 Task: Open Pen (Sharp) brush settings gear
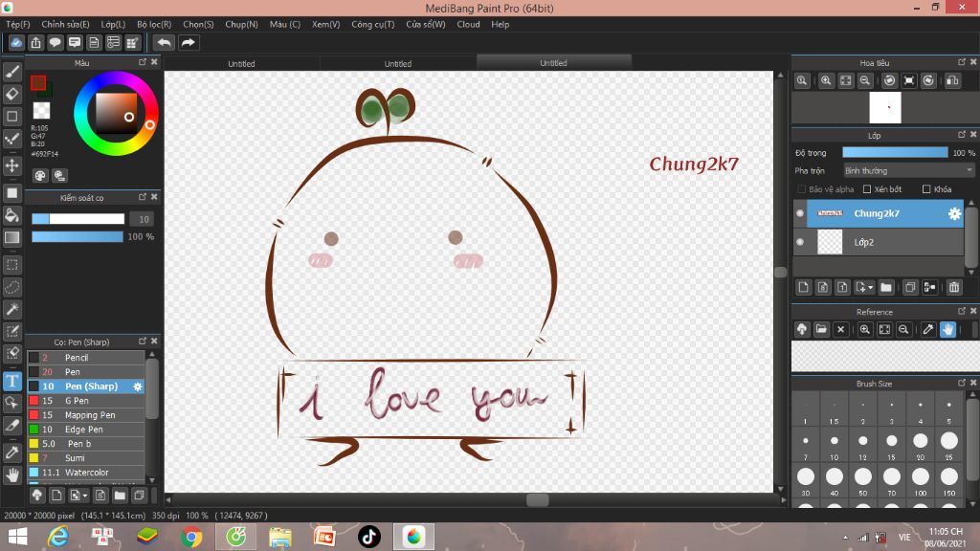pyautogui.click(x=138, y=386)
